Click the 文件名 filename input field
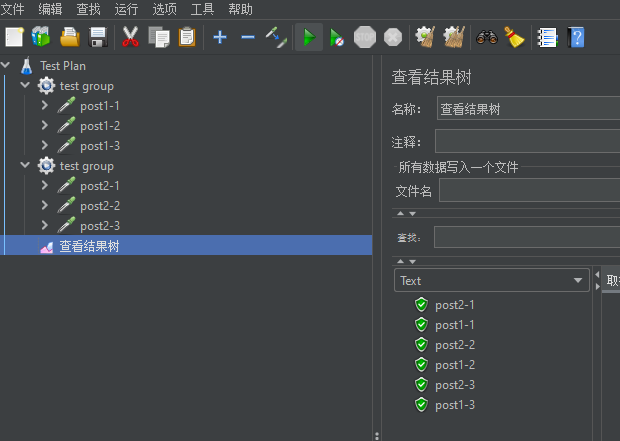 point(529,190)
